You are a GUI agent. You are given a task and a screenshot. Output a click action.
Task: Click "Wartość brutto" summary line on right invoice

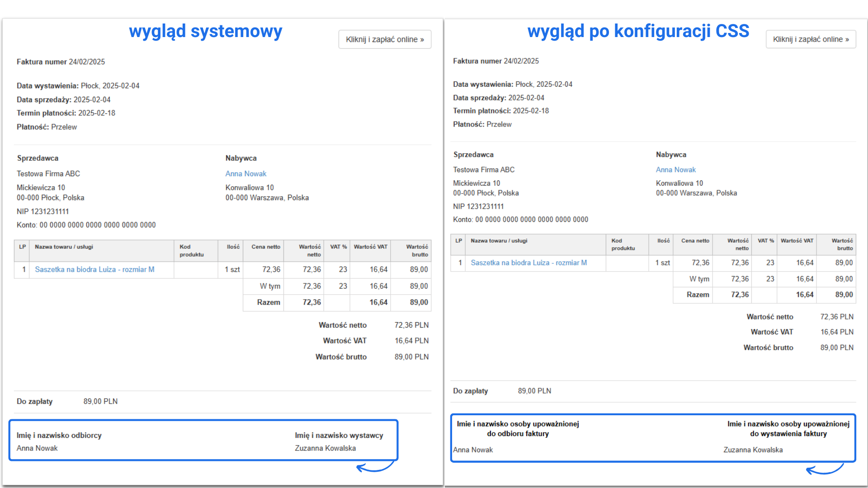pyautogui.click(x=769, y=347)
